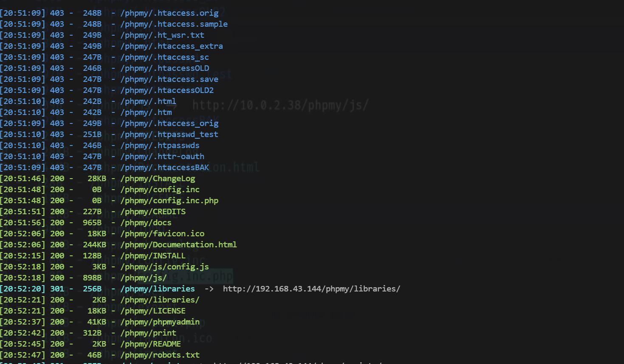The width and height of the screenshot is (624, 364).
Task: Select the /phpmy/.htaccessOLD path
Action: click(165, 68)
